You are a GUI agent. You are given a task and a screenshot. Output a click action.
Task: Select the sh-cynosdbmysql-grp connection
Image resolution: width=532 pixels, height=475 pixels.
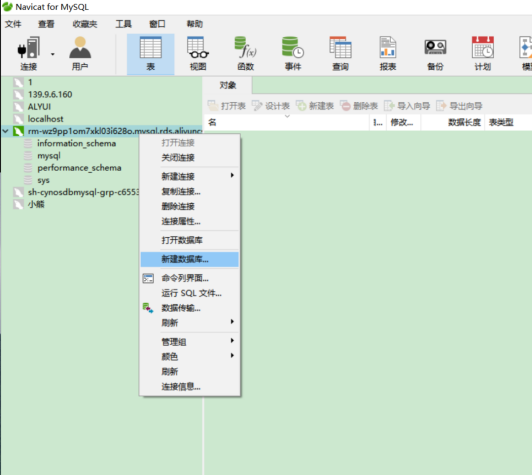point(83,192)
